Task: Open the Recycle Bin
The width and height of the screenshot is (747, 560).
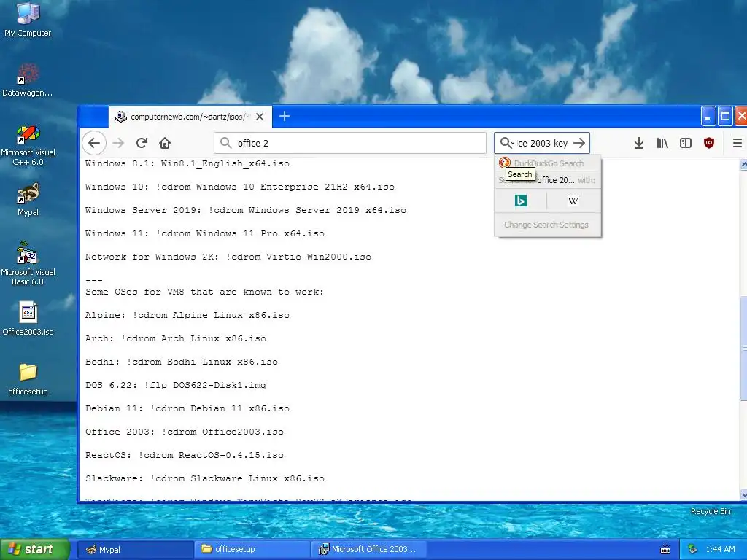Action: click(x=711, y=511)
